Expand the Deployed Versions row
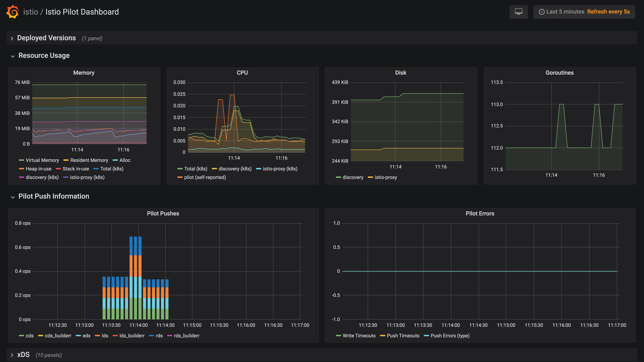 point(46,38)
